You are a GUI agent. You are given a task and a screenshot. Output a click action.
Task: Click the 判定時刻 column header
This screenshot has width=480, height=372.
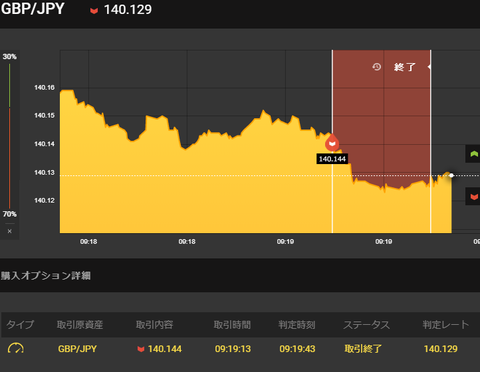pos(297,324)
